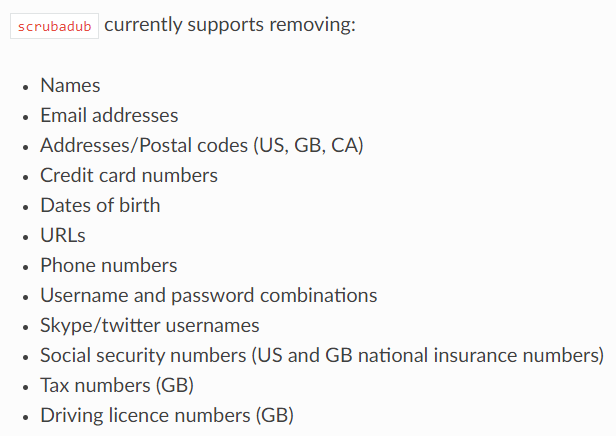This screenshot has height=436, width=616.
Task: Click the Skype/twitter usernames item
Action: coord(150,326)
